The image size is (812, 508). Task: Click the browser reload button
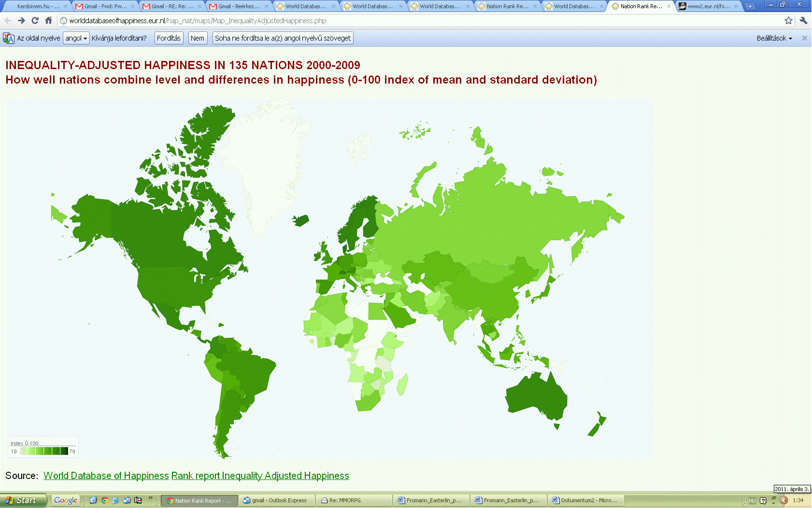coord(35,21)
